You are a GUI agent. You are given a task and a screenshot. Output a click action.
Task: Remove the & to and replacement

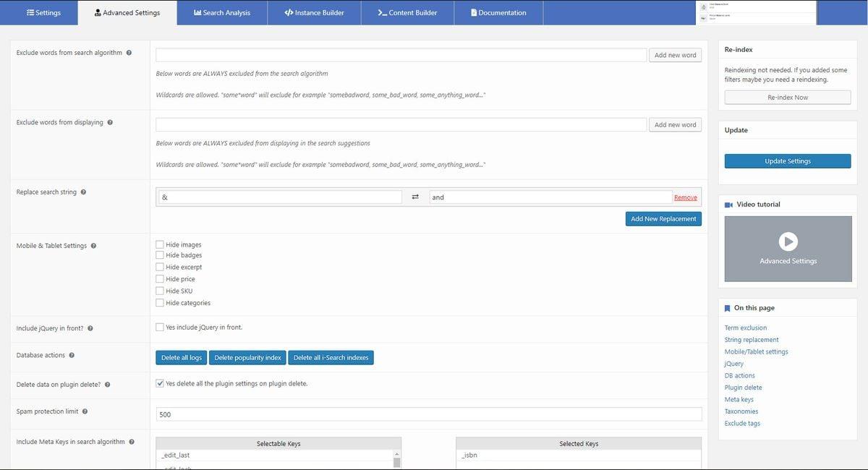click(x=685, y=197)
